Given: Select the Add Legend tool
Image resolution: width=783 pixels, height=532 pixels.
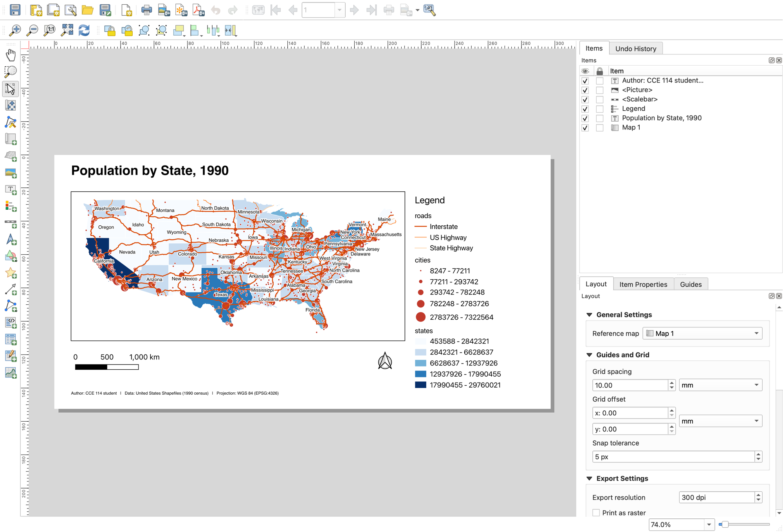Looking at the screenshot, I should 11,207.
